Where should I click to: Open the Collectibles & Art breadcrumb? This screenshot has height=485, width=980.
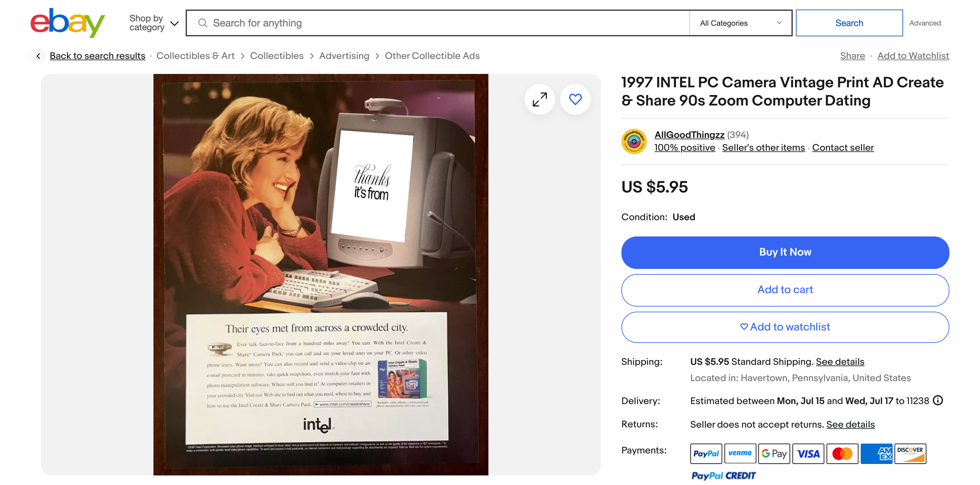click(195, 56)
